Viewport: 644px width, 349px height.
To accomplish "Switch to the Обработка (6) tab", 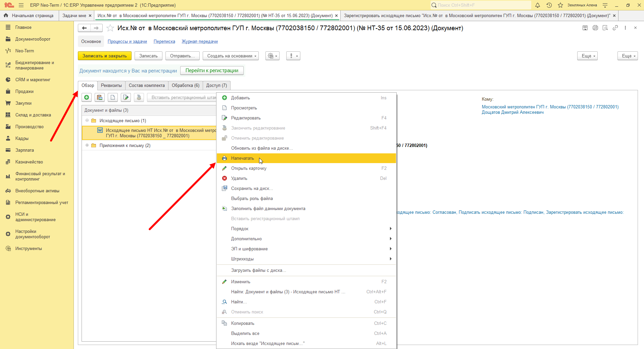I will [x=186, y=86].
